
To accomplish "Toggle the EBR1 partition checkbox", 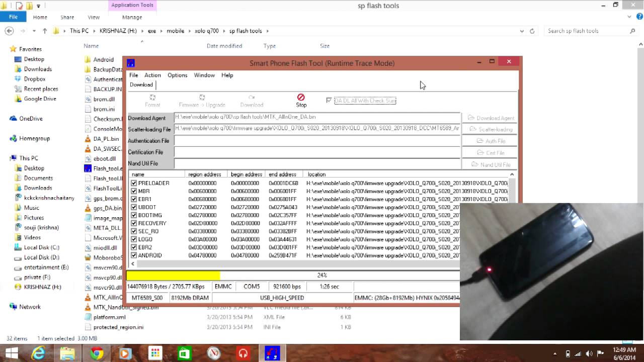I will [x=134, y=199].
